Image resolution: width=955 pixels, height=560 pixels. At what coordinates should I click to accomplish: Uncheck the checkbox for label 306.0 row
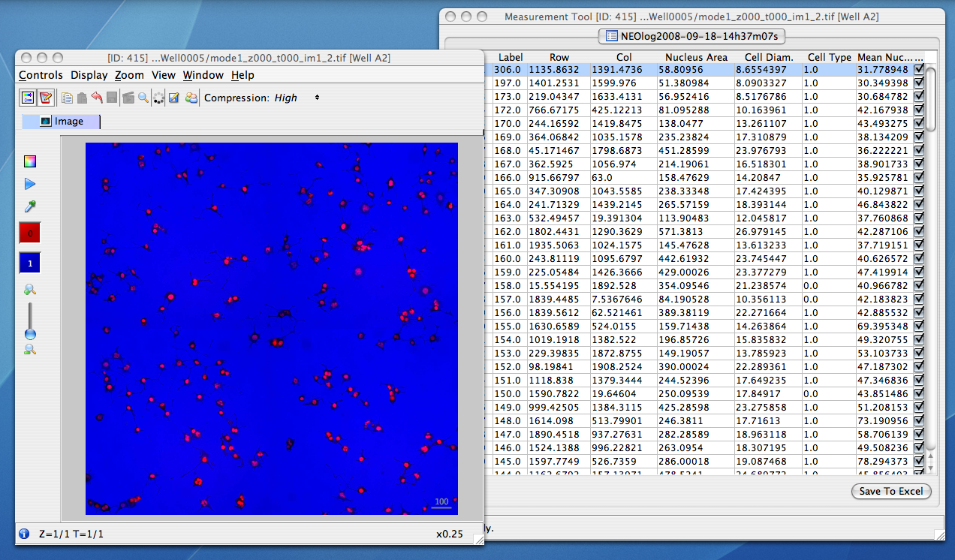point(919,69)
